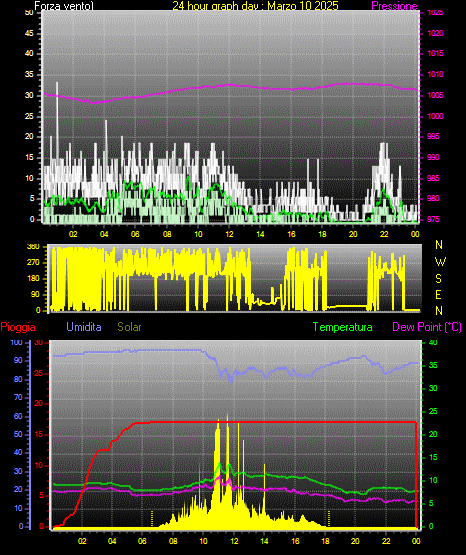The width and height of the screenshot is (466, 555).
Task: Click the 'W' wind direction compass letter
Action: click(x=440, y=262)
